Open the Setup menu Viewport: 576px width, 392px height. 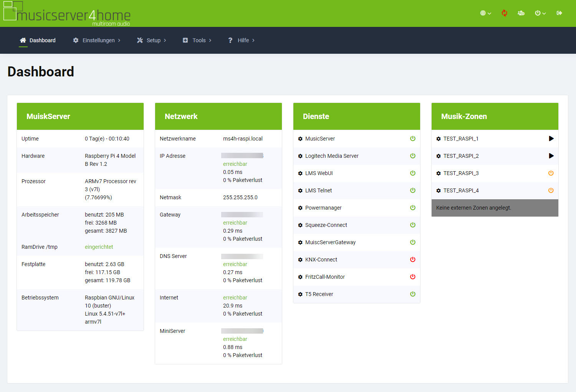(x=152, y=40)
